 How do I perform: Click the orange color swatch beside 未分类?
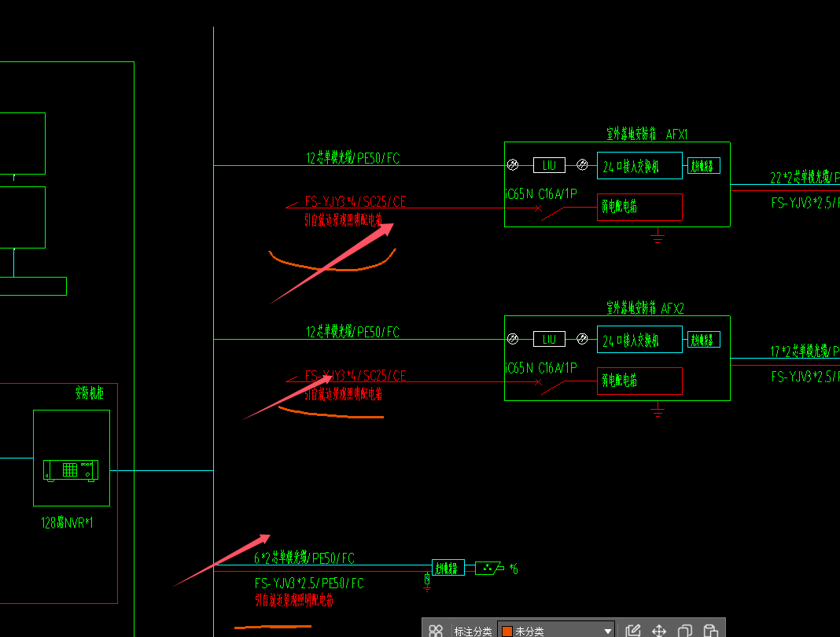tap(507, 631)
